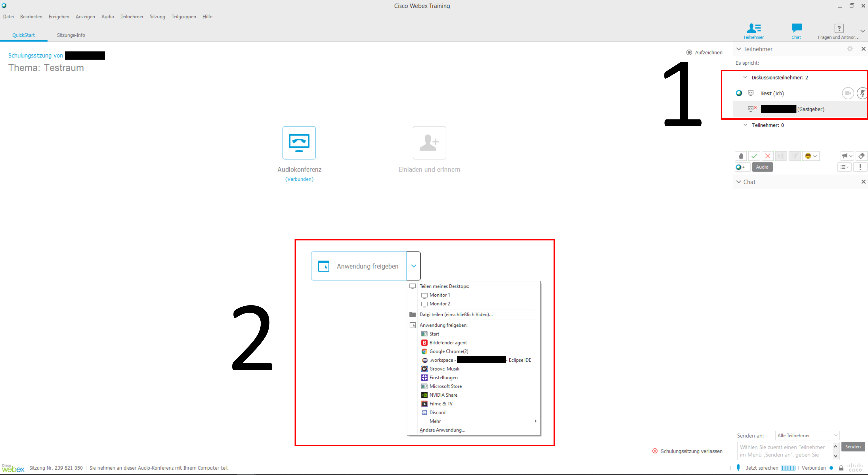Click the eraser clear feedback icon
Viewport: 868px width, 475px height.
pos(861,156)
